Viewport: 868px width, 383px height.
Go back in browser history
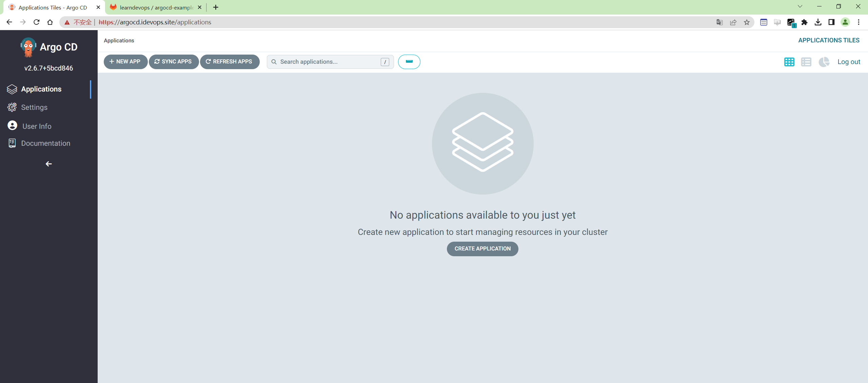9,22
